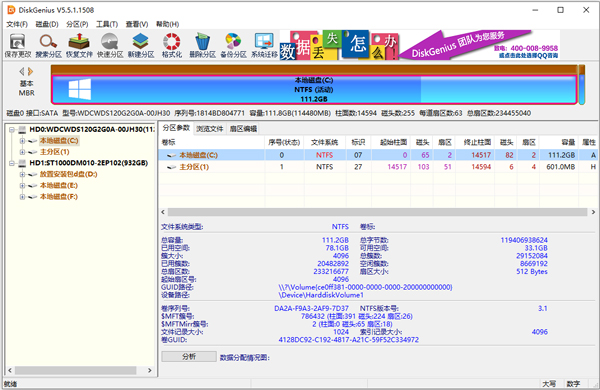Open the Help (帮助) menu
This screenshot has width=600, height=390.
point(167,24)
